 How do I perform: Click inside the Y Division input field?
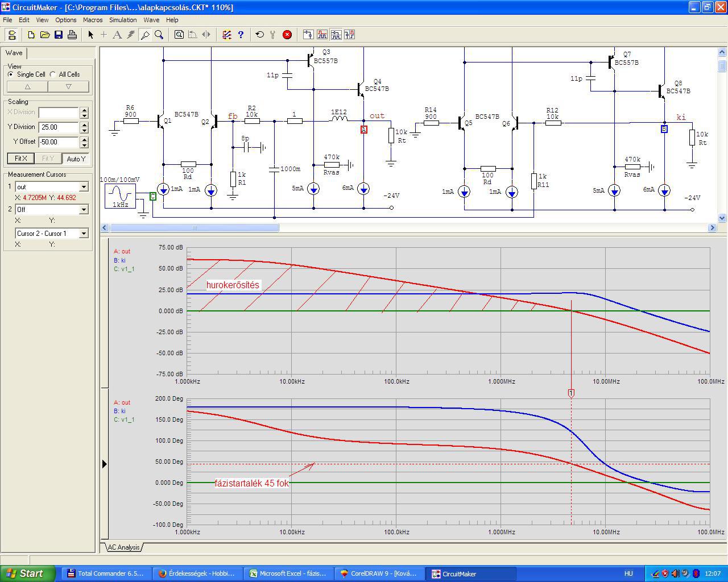pos(59,127)
